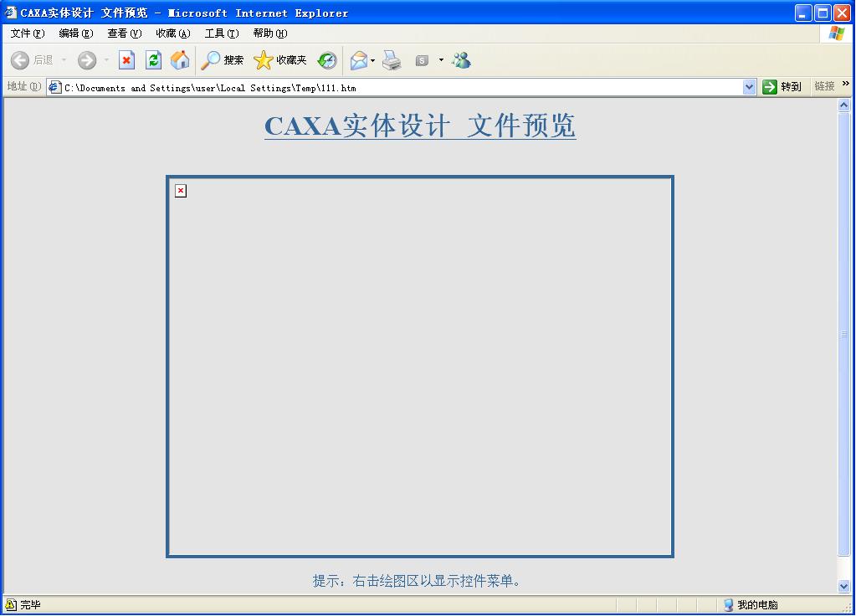This screenshot has width=856, height=616.
Task: Click the CAXA实体设计 文件预览 heading link
Action: pyautogui.click(x=420, y=126)
